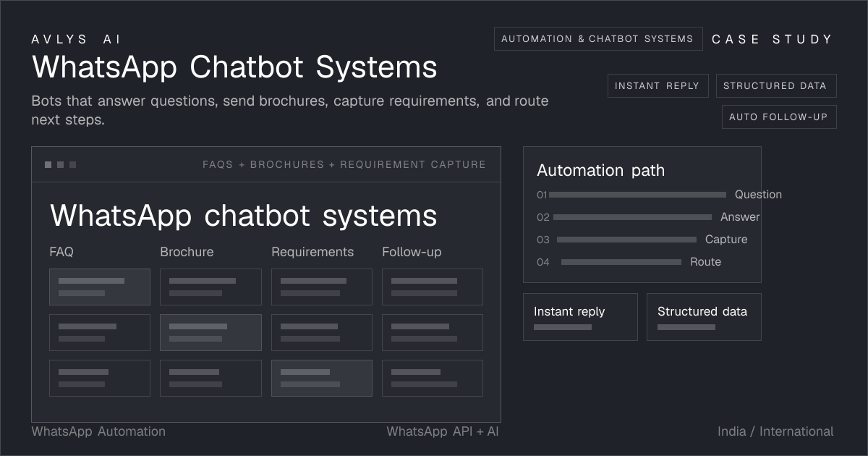Select the FAQ column heading
This screenshot has width=868, height=456.
(x=61, y=252)
